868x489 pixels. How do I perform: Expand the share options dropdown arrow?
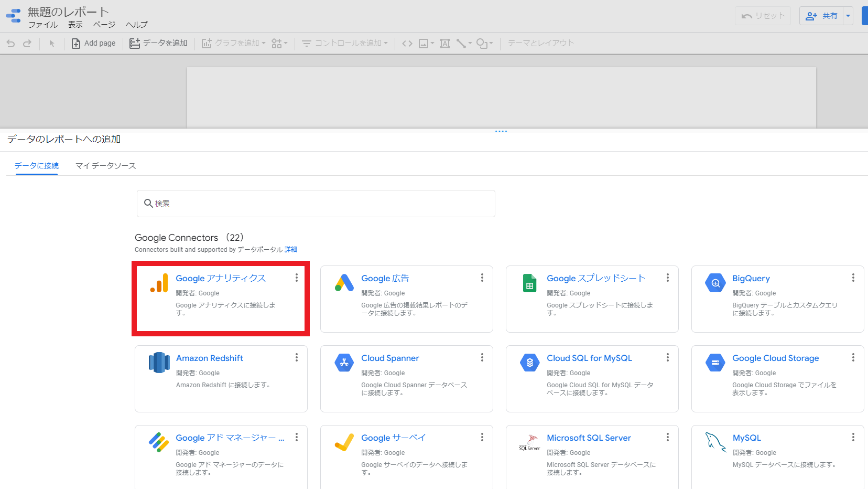848,16
